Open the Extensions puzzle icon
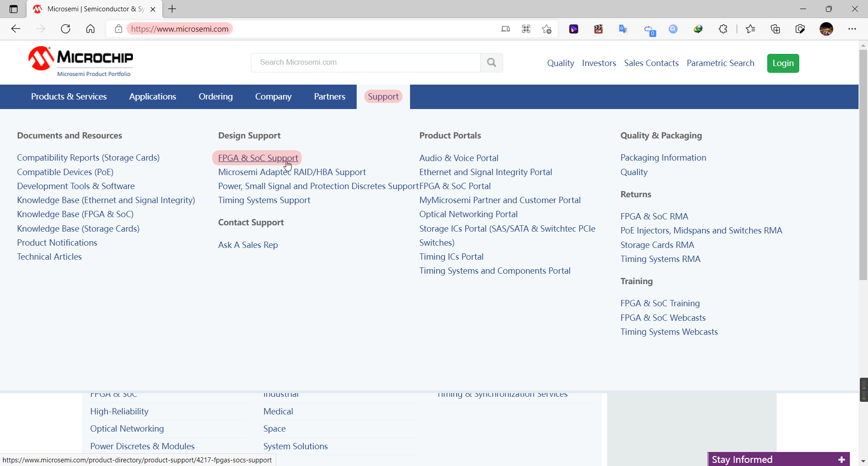 (723, 29)
